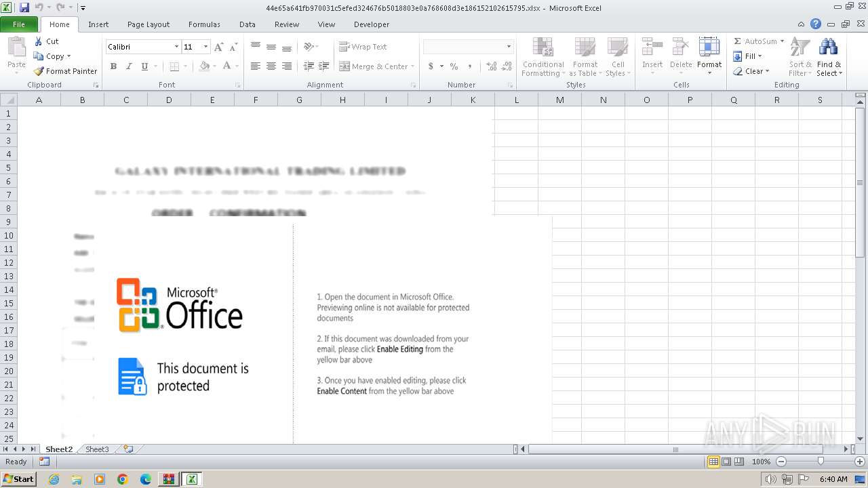
Task: Switch to the Data tab
Action: pyautogui.click(x=248, y=24)
